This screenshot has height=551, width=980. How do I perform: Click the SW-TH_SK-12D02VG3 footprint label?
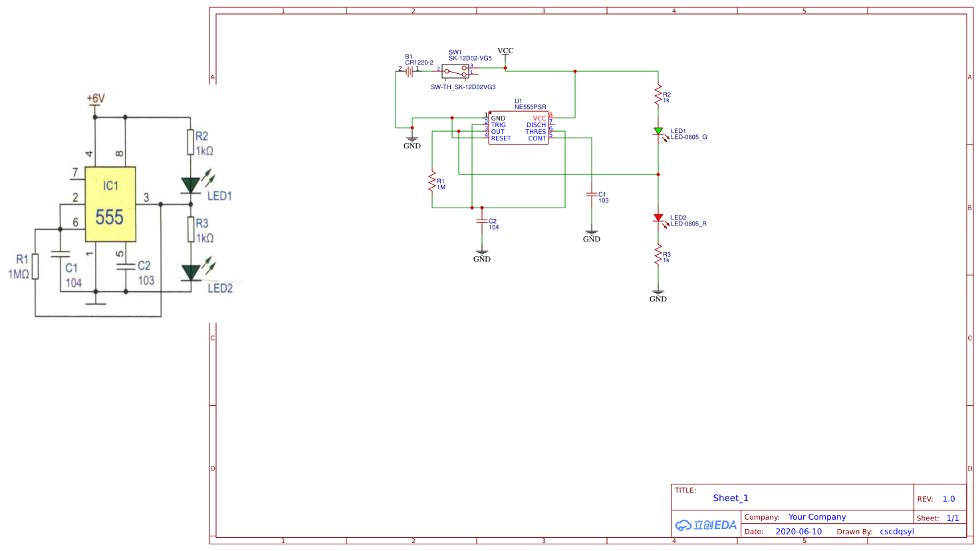click(463, 87)
